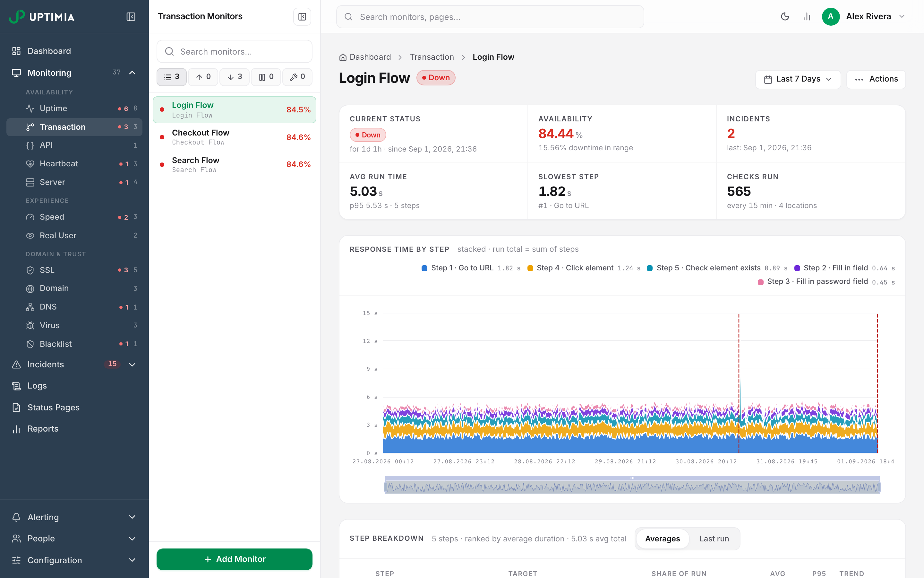924x578 pixels.
Task: Open the bar chart stats icon in header
Action: (807, 16)
